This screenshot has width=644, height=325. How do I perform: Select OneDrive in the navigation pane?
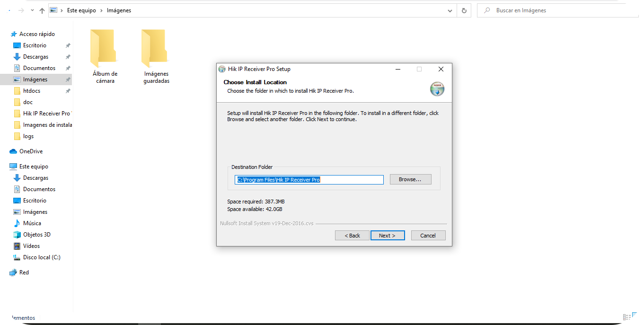[31, 151]
